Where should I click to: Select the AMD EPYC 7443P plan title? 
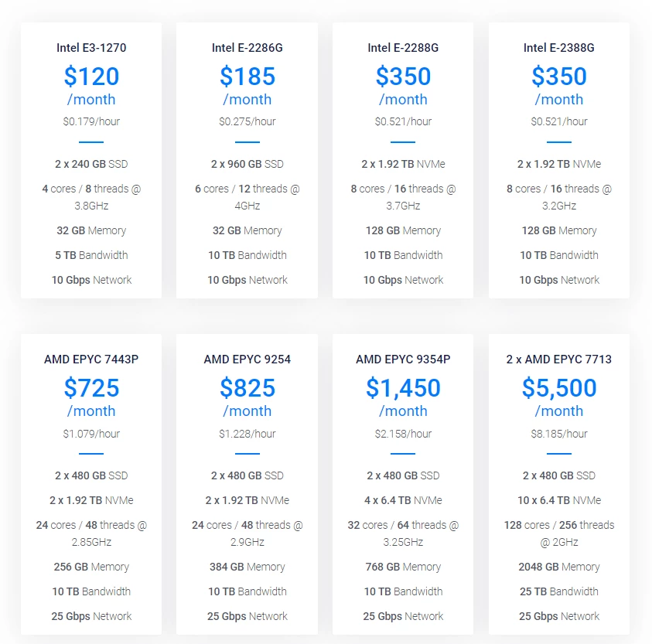click(91, 359)
